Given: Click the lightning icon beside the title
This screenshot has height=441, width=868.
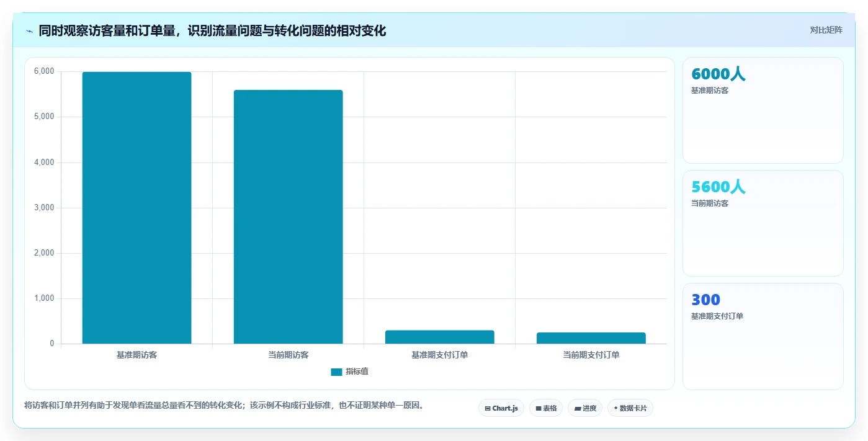Looking at the screenshot, I should coord(29,31).
